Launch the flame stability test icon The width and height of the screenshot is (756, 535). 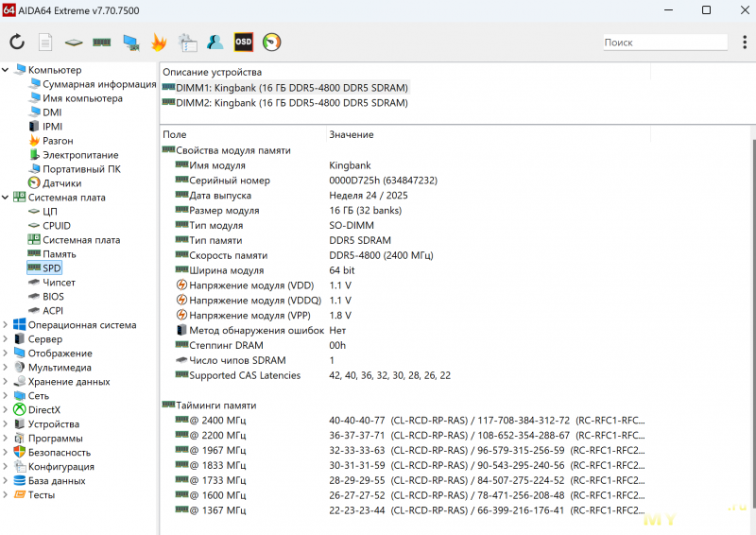[159, 42]
